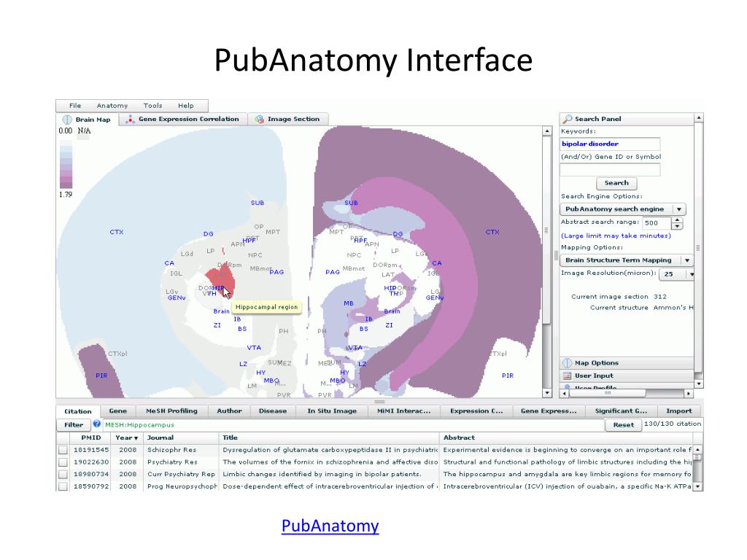
Task: Open the Tools menu
Action: (152, 106)
